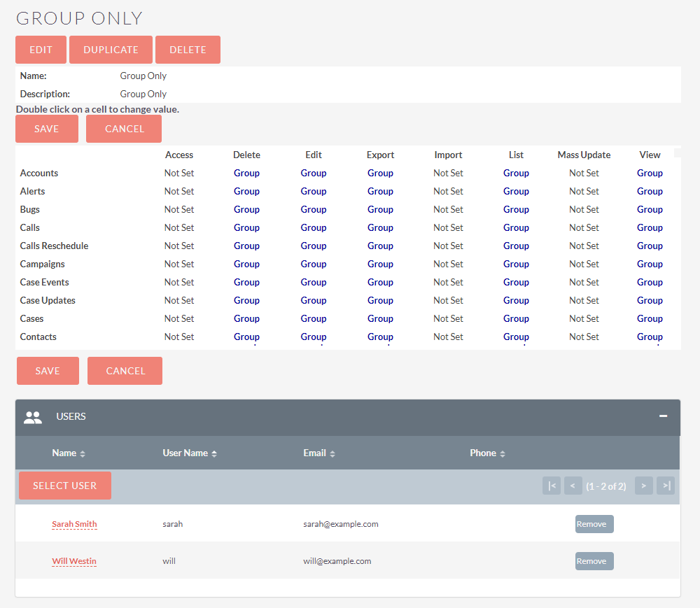The image size is (700, 608).
Task: Cancel changes using top Cancel button
Action: tap(124, 129)
